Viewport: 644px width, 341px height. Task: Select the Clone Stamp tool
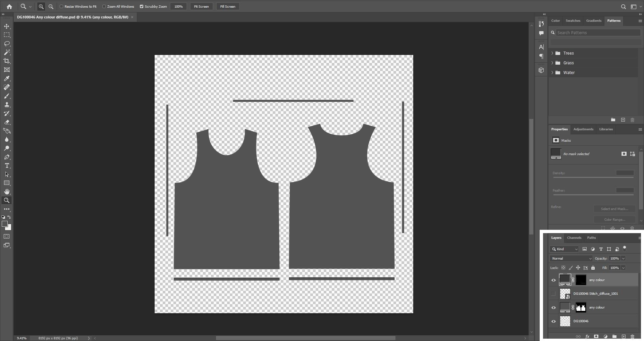click(x=7, y=105)
